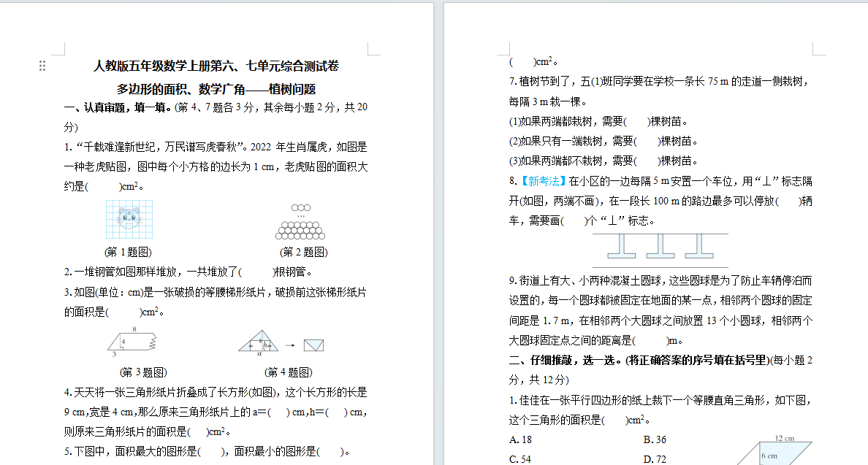Click the line "每隔 3 m 栽一棵。"
This screenshot has width=868, height=465.
tap(548, 101)
